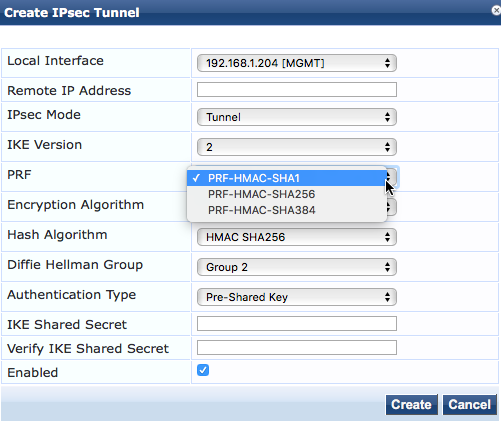The image size is (501, 421).
Task: Click the Local Interface stepper arrows
Action: pyautogui.click(x=387, y=63)
